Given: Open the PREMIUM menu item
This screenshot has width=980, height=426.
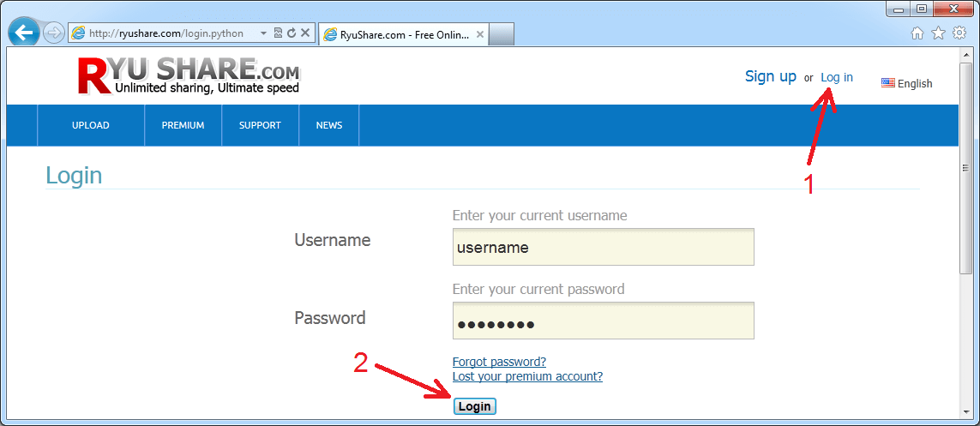Looking at the screenshot, I should point(183,125).
